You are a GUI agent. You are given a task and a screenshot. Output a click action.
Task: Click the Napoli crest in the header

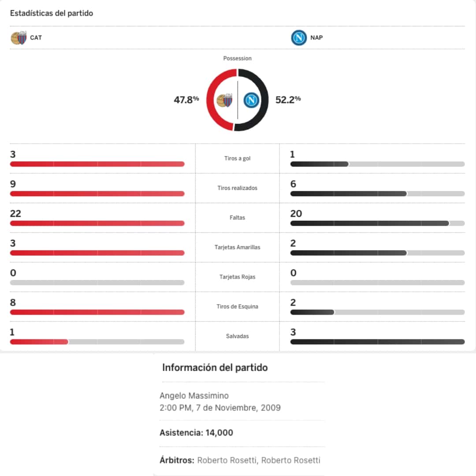click(299, 38)
